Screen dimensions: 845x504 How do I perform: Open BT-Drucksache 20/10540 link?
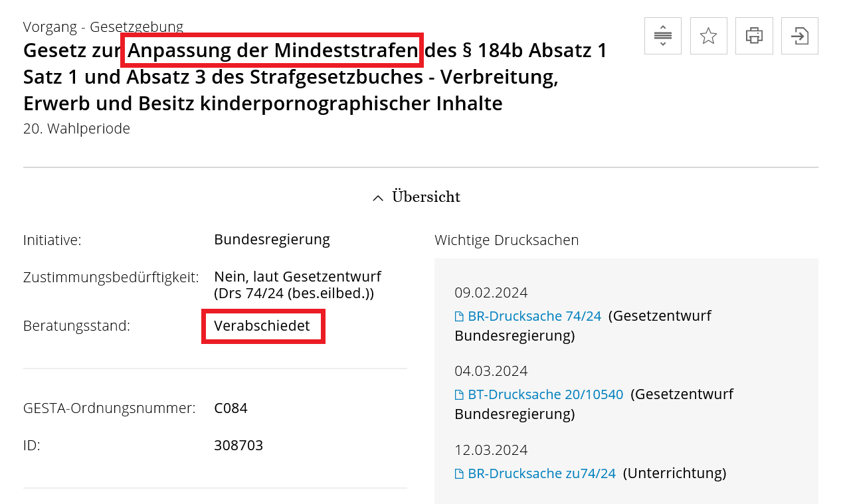[x=545, y=394]
